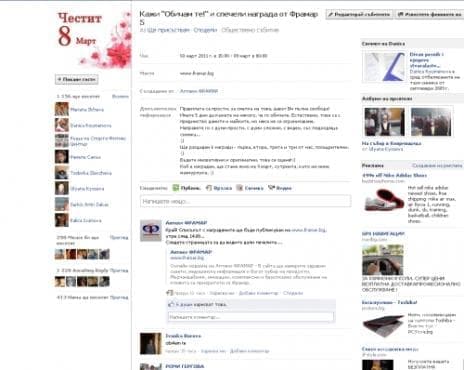Click the 'Напишете коментар...' comment field
This screenshot has height=370, width=464.
tap(251, 317)
